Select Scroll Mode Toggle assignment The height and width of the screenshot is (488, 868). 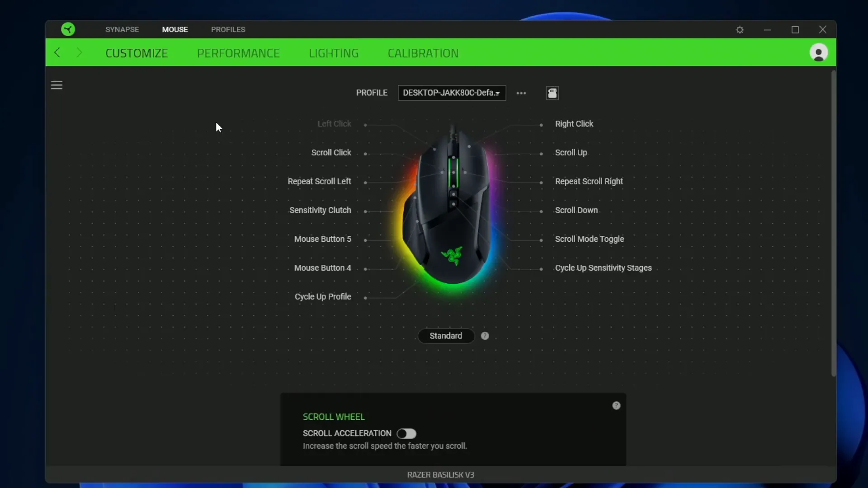point(589,239)
